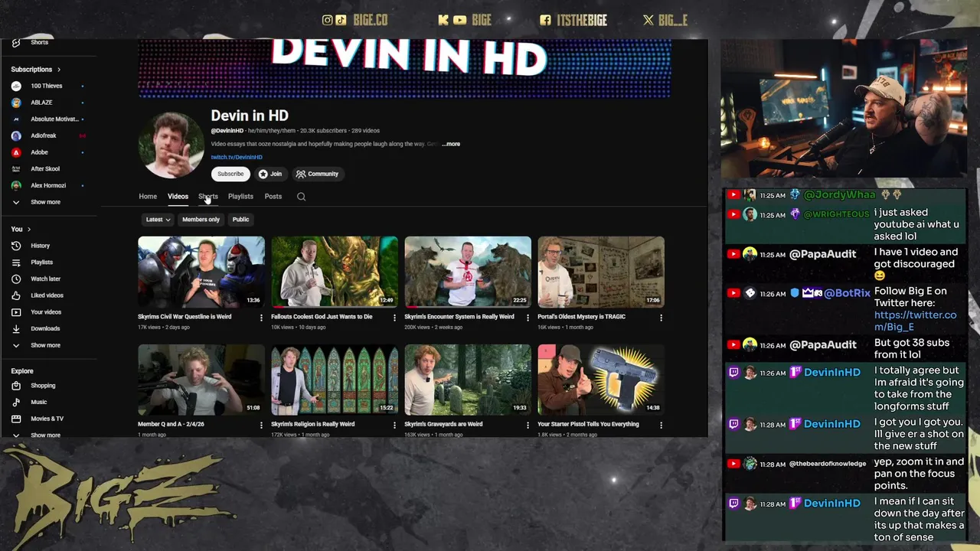Open options for Skyrim's Religion video
Viewport: 980px width, 551px height.
click(394, 425)
